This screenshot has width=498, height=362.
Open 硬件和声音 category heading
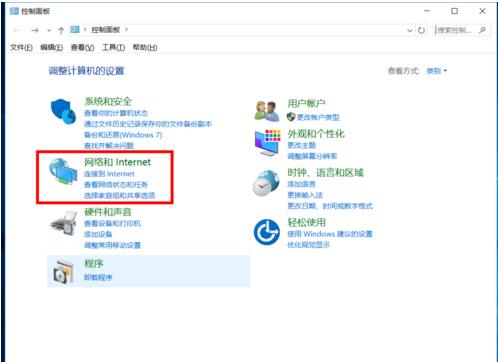[x=108, y=212]
